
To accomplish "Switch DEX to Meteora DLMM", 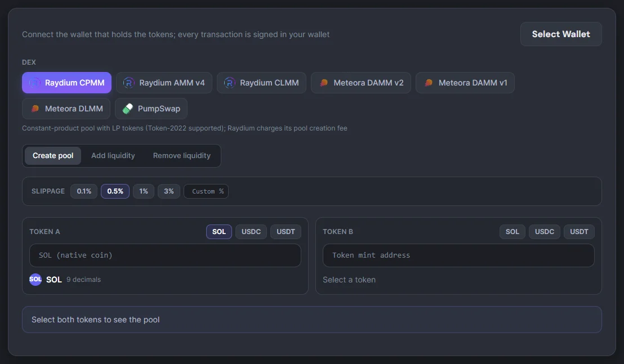I will (x=66, y=109).
